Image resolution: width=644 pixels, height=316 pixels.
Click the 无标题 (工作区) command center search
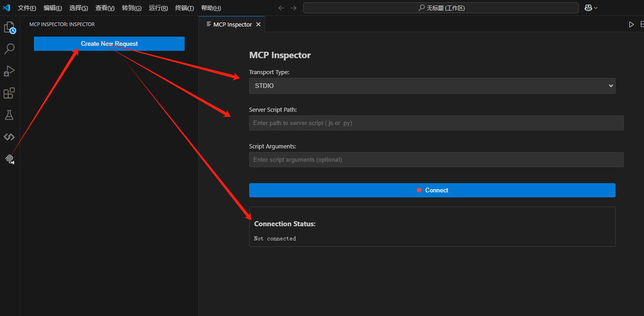pyautogui.click(x=441, y=8)
